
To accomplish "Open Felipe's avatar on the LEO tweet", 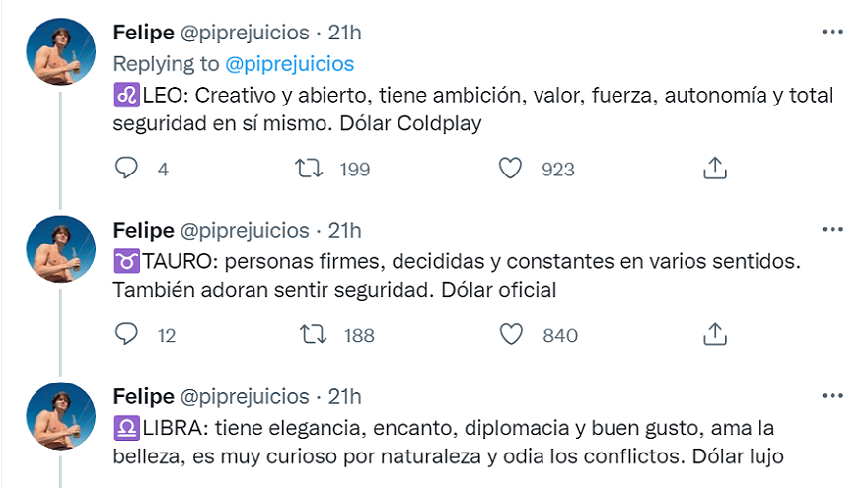I will pos(60,51).
